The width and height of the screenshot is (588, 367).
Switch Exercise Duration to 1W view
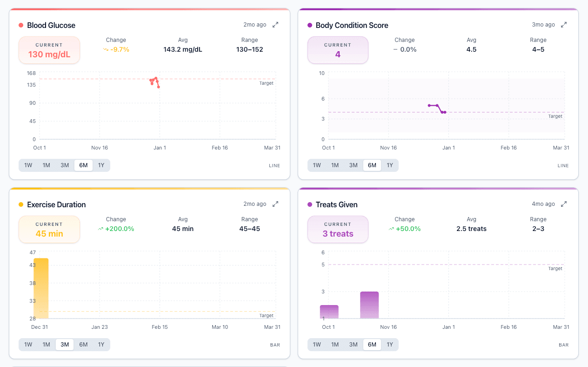click(x=28, y=344)
